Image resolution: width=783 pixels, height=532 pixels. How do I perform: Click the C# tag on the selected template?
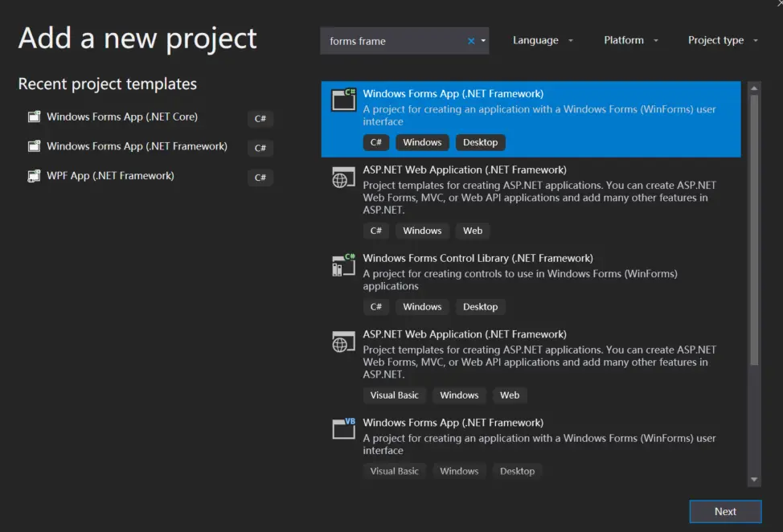[x=376, y=142]
